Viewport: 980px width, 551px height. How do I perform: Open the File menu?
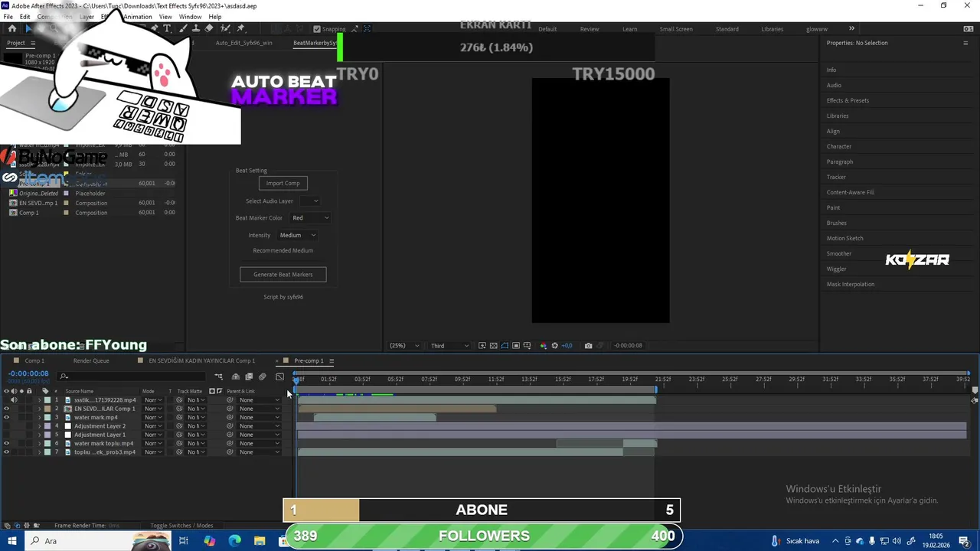coord(8,17)
